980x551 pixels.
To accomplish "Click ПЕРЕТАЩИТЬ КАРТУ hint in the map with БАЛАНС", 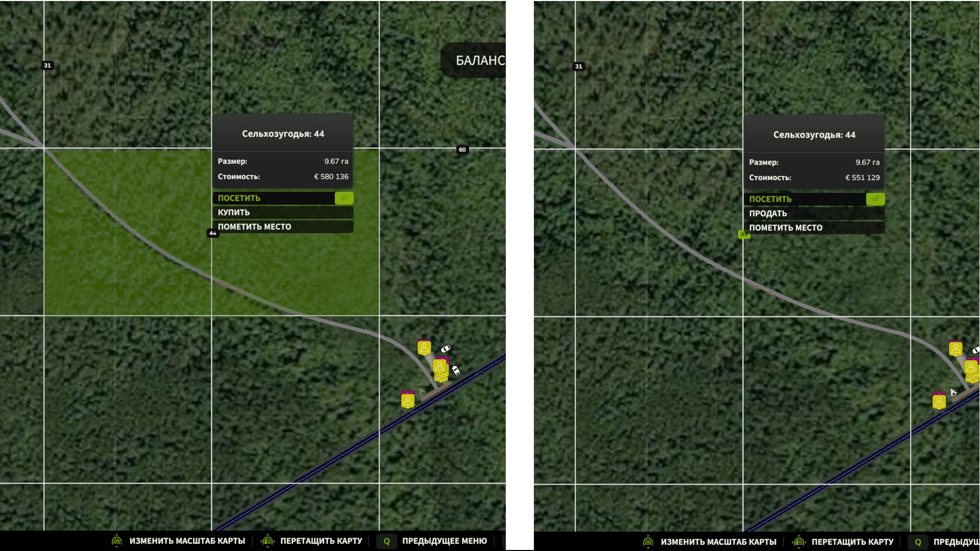I will click(321, 541).
